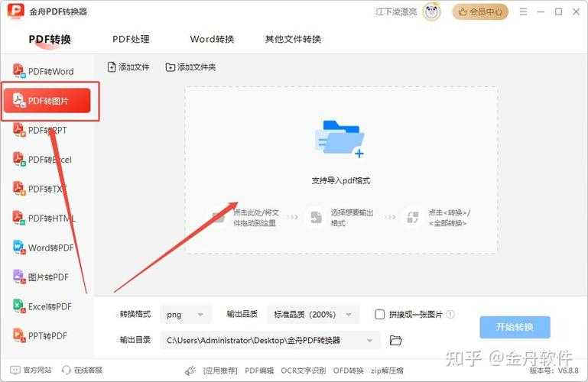Click the 开始转换 button
This screenshot has width=588, height=382.
tap(515, 327)
